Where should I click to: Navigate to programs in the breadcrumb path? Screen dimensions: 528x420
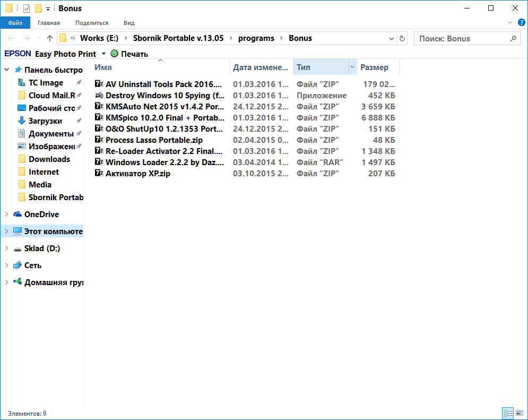pos(256,38)
